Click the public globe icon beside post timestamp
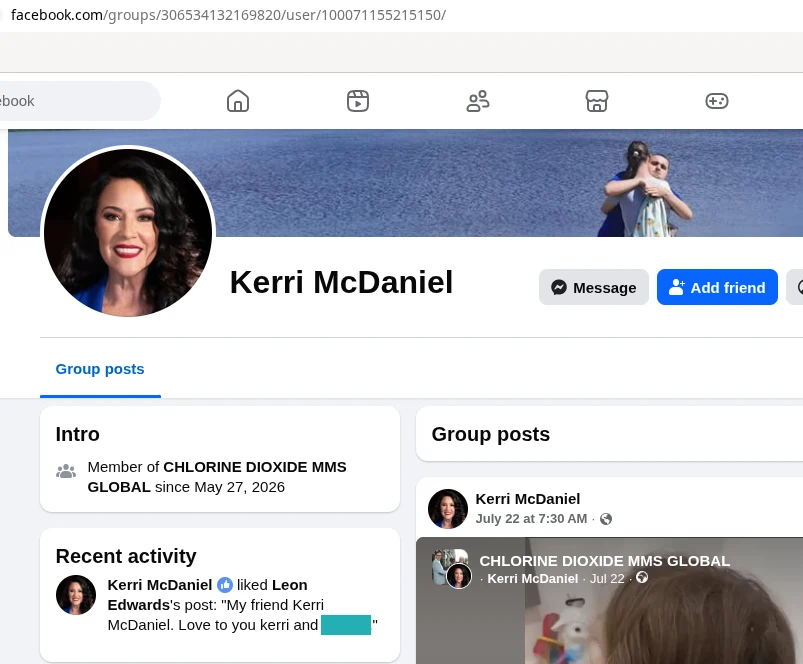803x664 pixels. [x=606, y=519]
